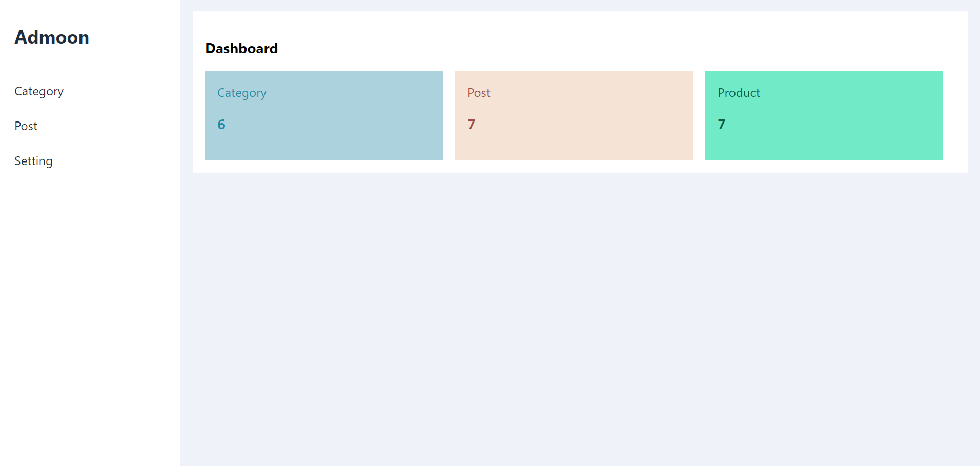Click the white gap between Post and Product cards
Viewport: 980px width, 466px height.
(699, 116)
